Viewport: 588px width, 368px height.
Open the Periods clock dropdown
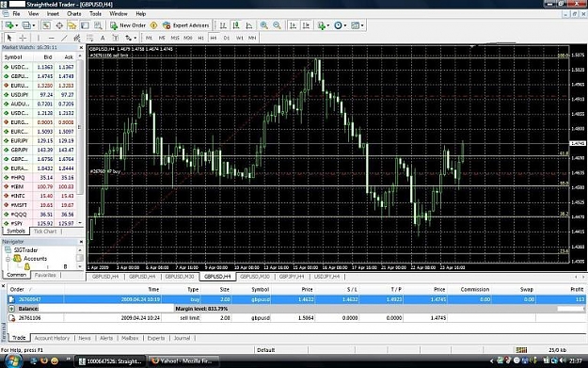(x=340, y=25)
